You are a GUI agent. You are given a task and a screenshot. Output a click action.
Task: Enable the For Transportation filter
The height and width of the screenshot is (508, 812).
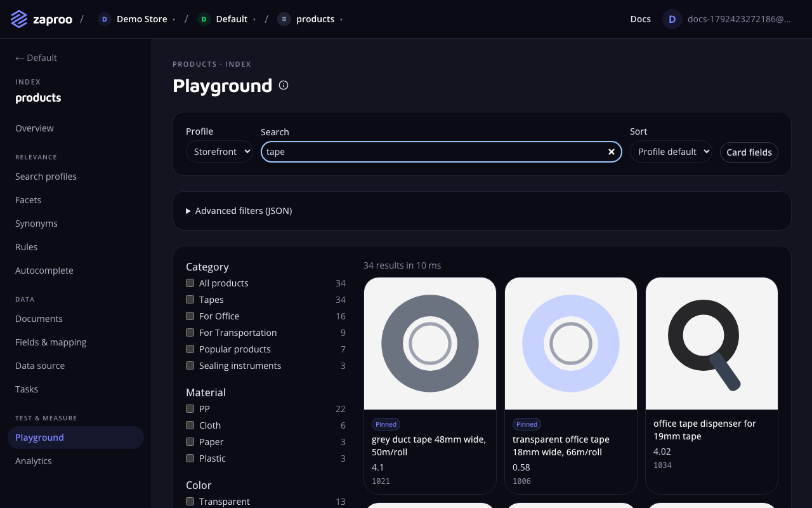pyautogui.click(x=190, y=333)
